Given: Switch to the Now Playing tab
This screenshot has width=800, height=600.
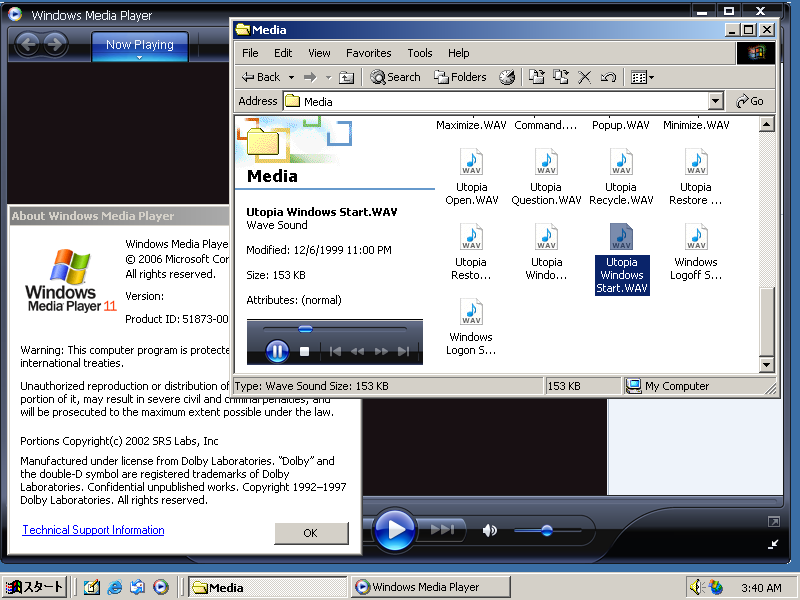Looking at the screenshot, I should point(140,45).
